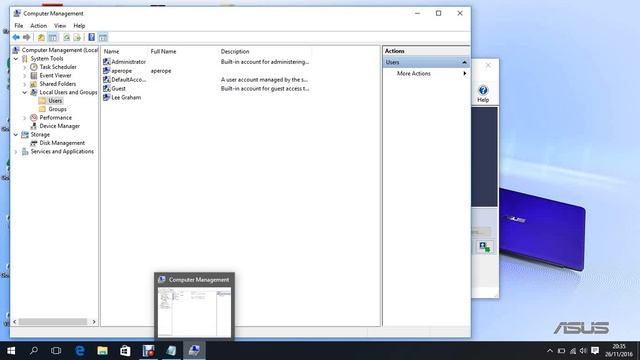Open the Help menu

[79, 26]
